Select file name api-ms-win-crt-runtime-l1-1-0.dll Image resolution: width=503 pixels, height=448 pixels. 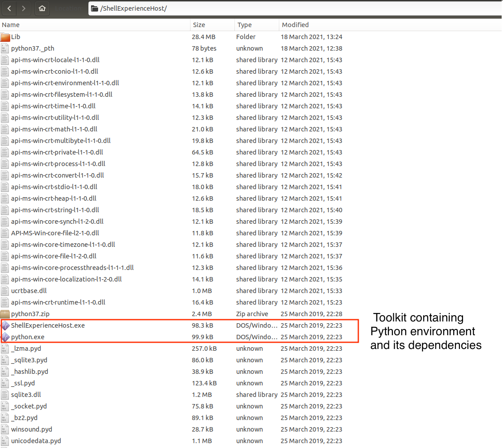[x=58, y=302]
